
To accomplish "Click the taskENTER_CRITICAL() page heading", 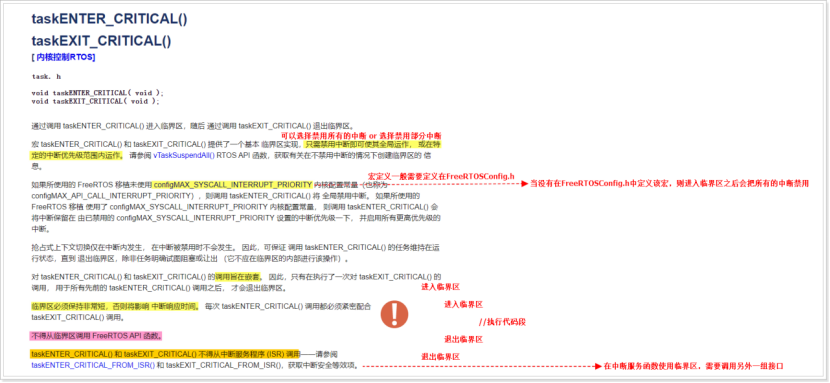I will pyautogui.click(x=110, y=19).
